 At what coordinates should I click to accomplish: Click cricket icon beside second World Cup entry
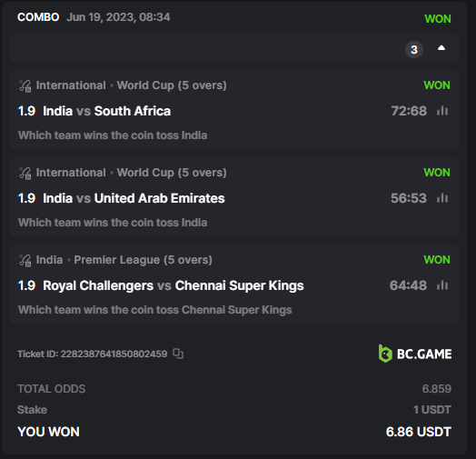(25, 173)
